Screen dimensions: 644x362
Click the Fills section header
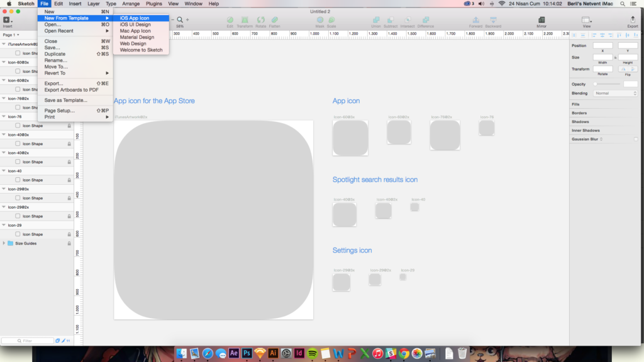pyautogui.click(x=575, y=104)
